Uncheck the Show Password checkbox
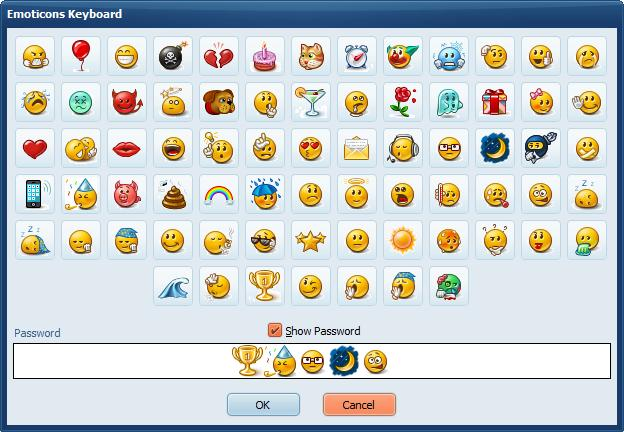 pyautogui.click(x=275, y=330)
